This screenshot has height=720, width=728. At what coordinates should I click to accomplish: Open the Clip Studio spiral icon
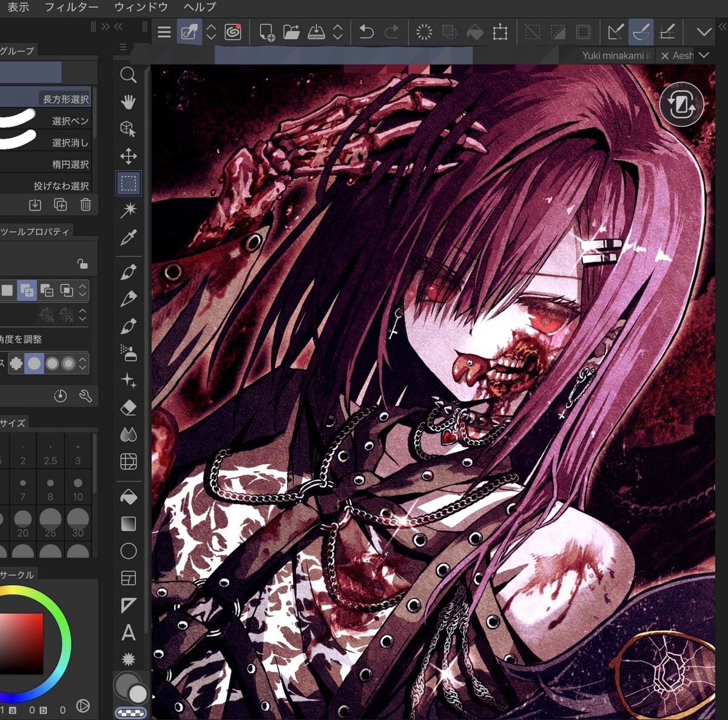tap(233, 32)
